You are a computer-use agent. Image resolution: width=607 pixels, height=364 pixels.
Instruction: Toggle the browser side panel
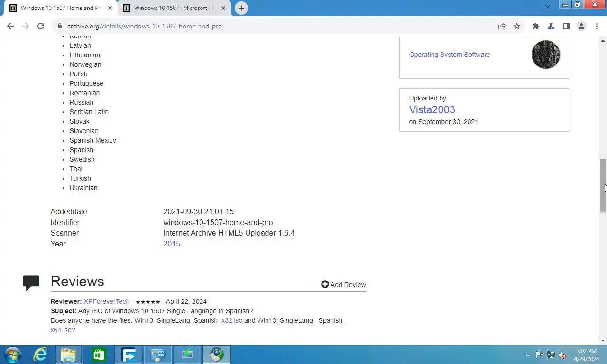(566, 26)
